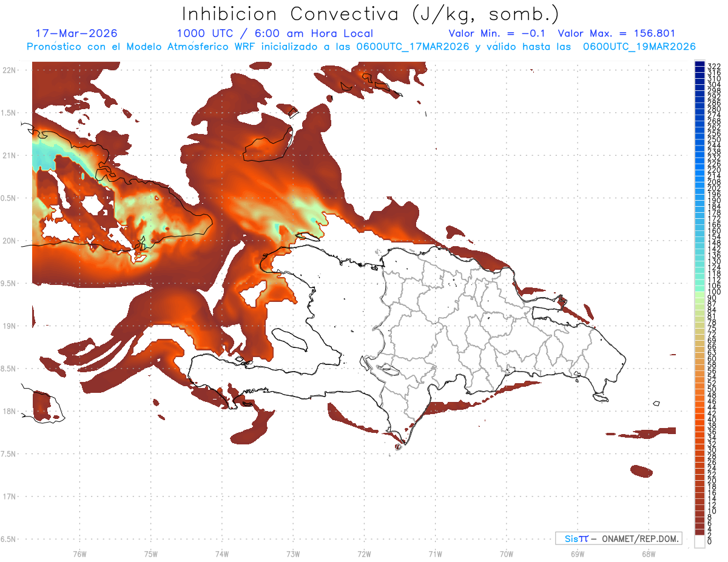Click the "70W" longitude label
728x562 pixels.
507,554
